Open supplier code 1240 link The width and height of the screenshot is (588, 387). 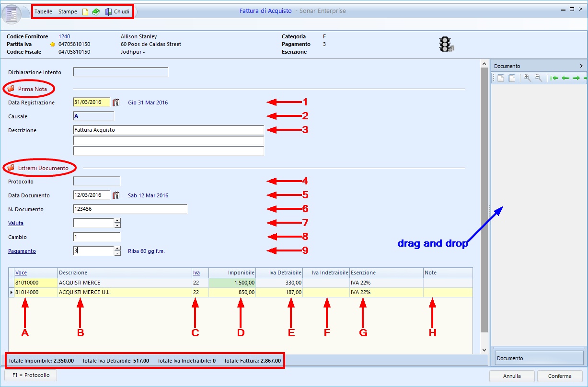pyautogui.click(x=64, y=36)
